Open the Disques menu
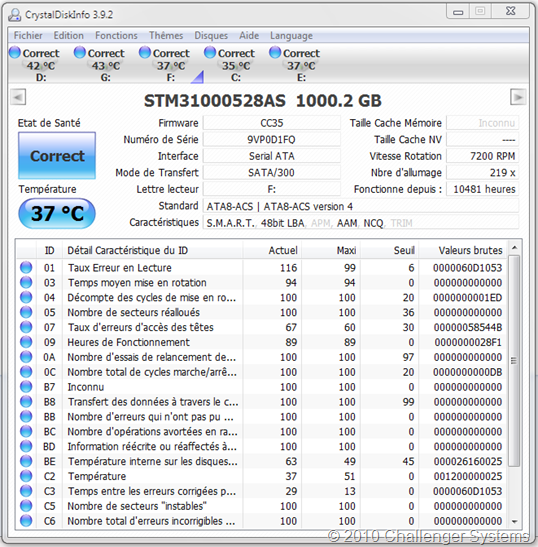The image size is (538, 547). coord(211,36)
